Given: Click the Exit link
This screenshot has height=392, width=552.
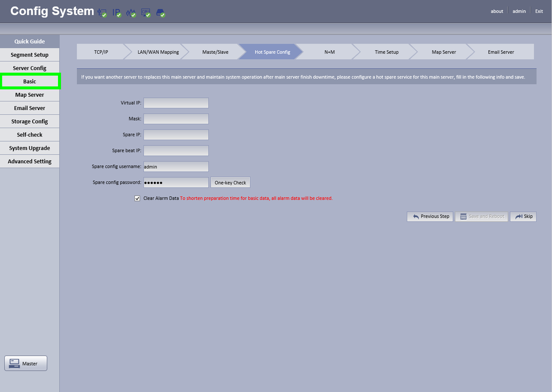Looking at the screenshot, I should click(539, 12).
